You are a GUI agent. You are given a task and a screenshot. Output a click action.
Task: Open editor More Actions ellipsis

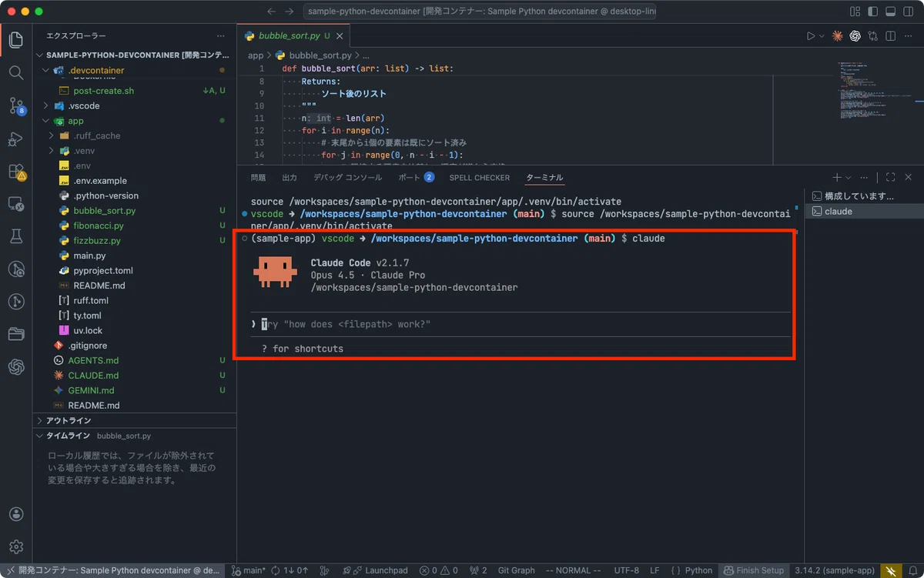[x=908, y=36]
